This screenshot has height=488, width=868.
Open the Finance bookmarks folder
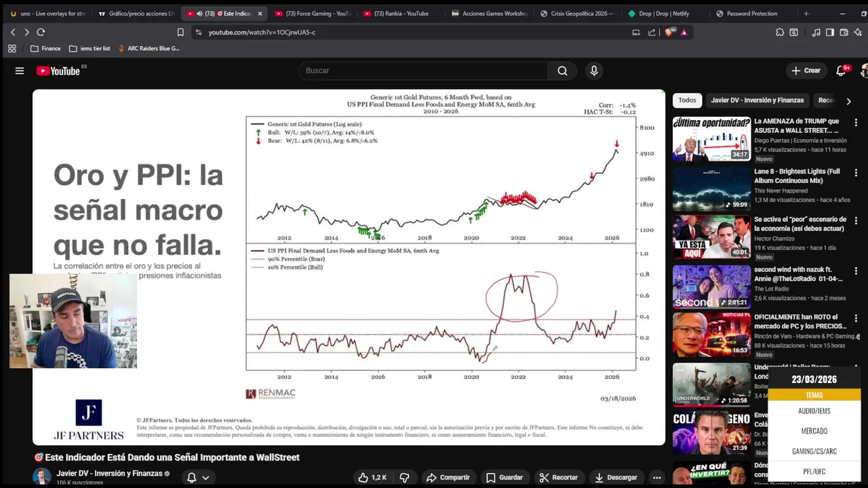pos(45,49)
